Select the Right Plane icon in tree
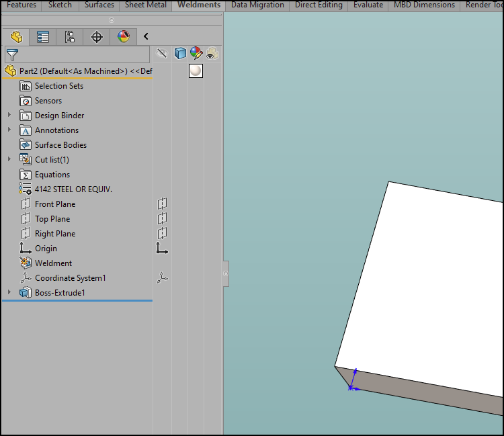The height and width of the screenshot is (436, 504). pyautogui.click(x=26, y=234)
